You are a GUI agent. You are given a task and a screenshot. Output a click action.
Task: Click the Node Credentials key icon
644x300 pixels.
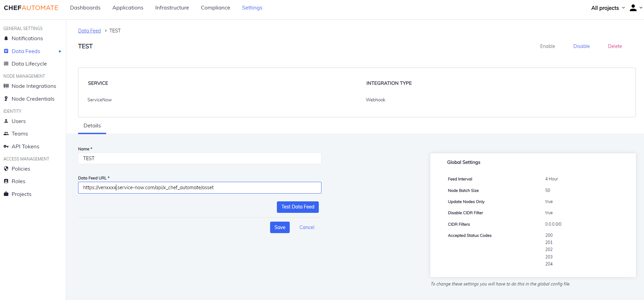pos(6,99)
